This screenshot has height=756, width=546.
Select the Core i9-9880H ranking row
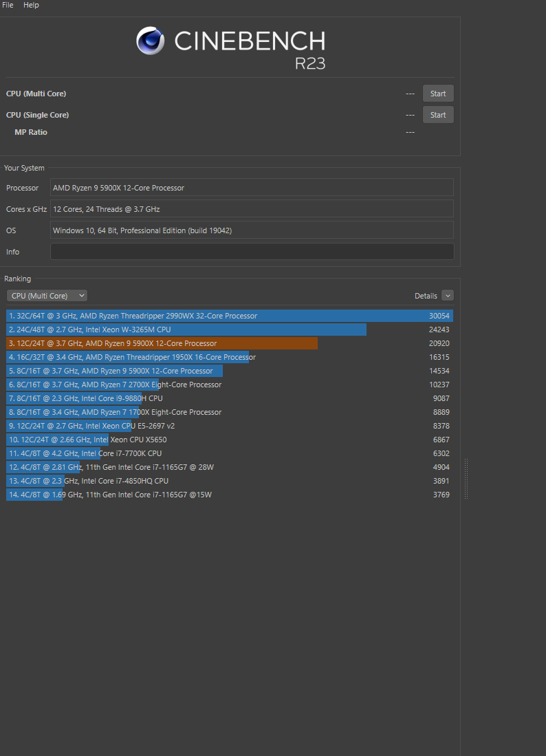[x=230, y=398]
